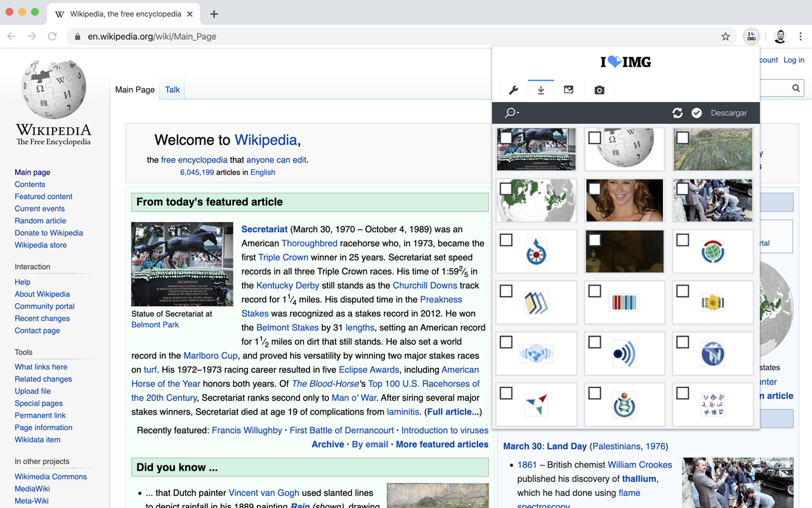The width and height of the screenshot is (812, 508).
Task: Open the image editor tab icon
Action: (569, 91)
